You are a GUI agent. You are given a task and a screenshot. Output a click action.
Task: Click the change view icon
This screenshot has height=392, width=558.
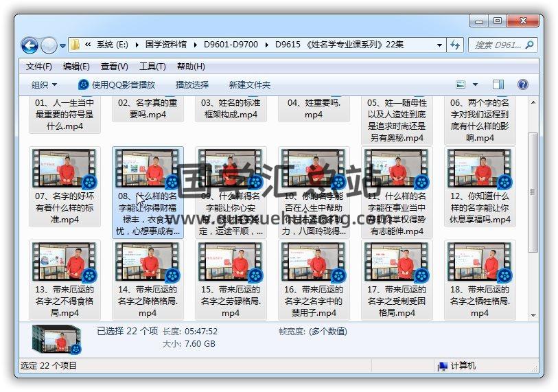coord(461,84)
